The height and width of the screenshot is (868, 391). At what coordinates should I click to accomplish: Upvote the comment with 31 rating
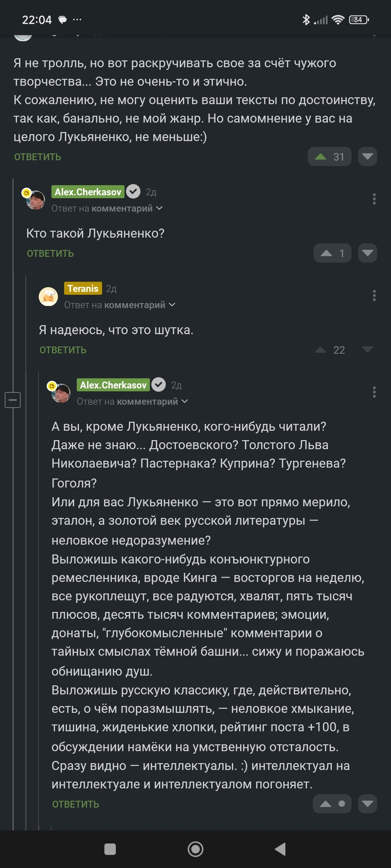[x=321, y=157]
